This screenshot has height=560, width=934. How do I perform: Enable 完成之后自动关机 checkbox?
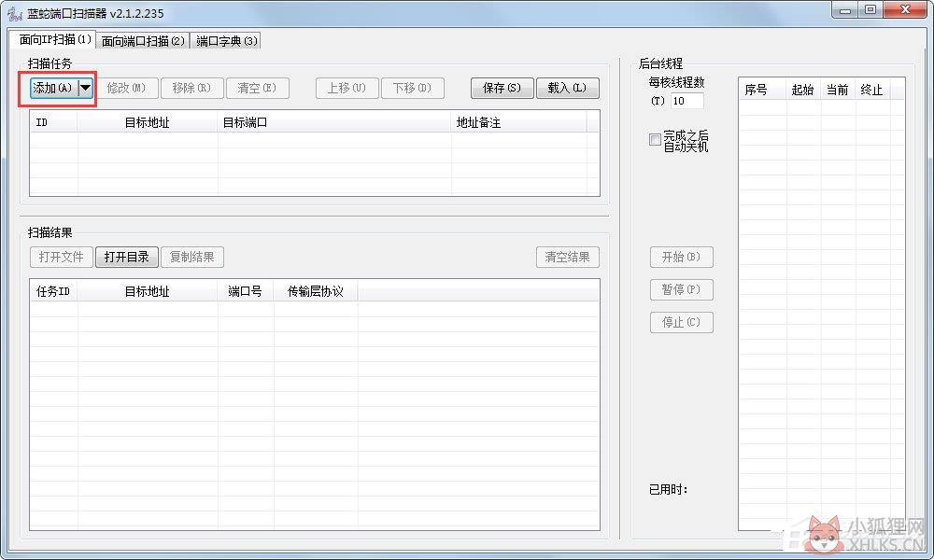pyautogui.click(x=655, y=140)
